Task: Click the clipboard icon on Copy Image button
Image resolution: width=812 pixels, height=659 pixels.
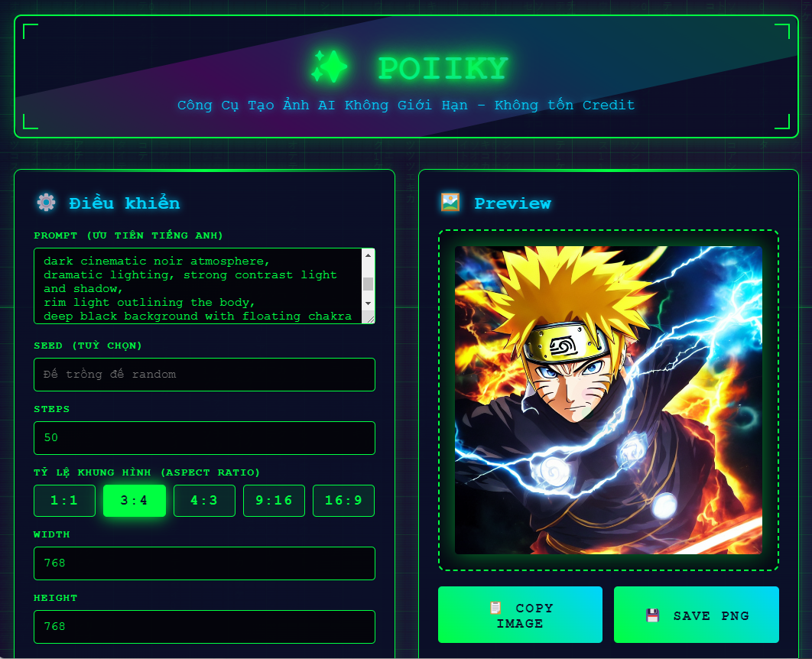Action: (495, 607)
